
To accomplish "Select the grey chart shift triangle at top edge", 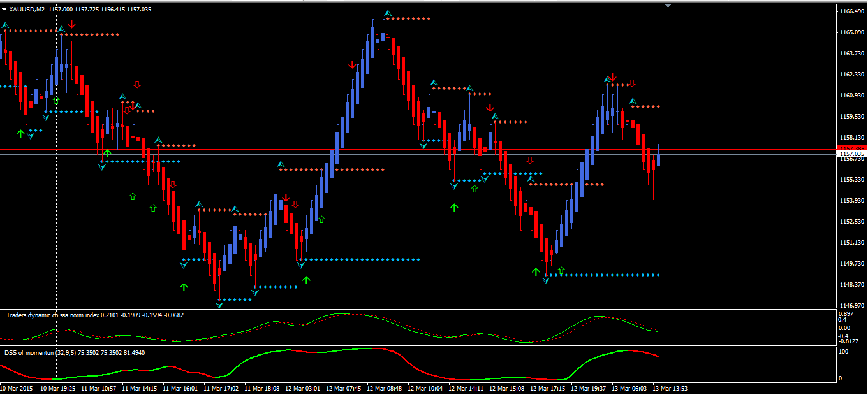I will point(668,6).
